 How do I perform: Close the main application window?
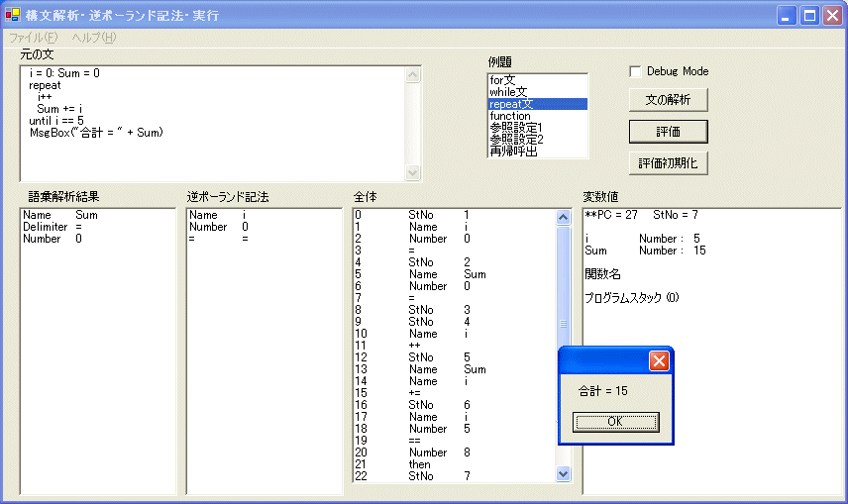pyautogui.click(x=831, y=16)
